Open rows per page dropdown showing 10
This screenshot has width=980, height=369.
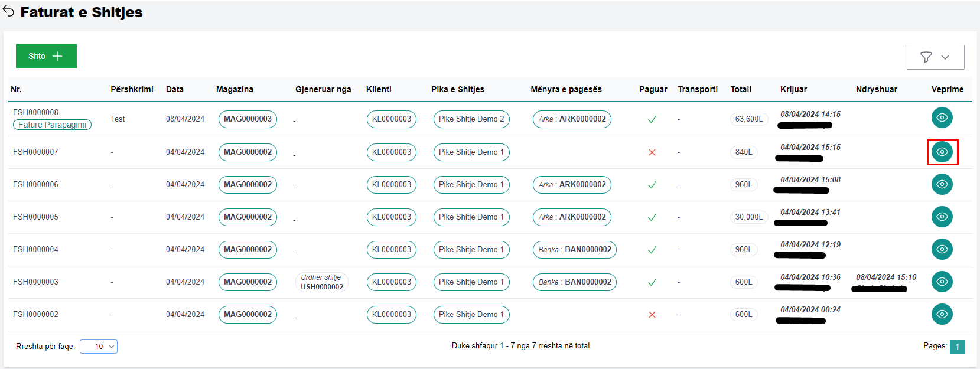click(x=99, y=347)
